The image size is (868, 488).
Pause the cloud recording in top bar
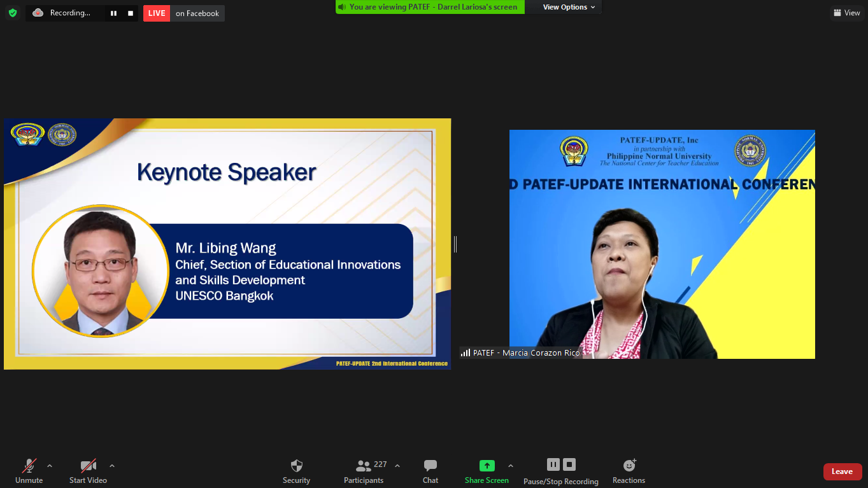[x=113, y=13]
